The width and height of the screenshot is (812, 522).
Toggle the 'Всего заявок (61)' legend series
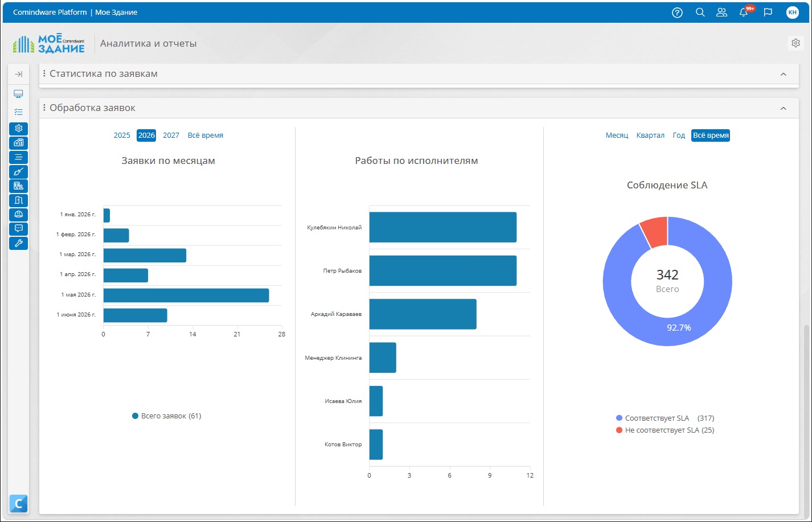pyautogui.click(x=167, y=416)
